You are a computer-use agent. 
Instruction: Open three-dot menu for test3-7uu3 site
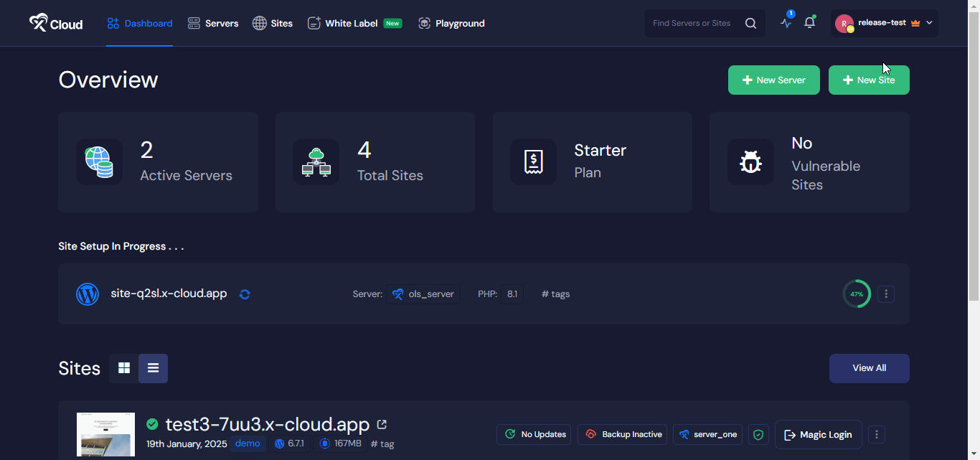point(877,434)
